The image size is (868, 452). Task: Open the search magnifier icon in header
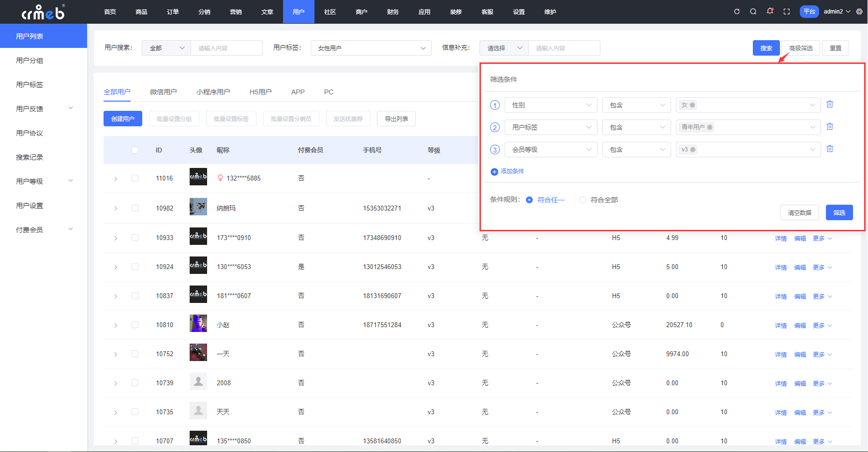(753, 12)
